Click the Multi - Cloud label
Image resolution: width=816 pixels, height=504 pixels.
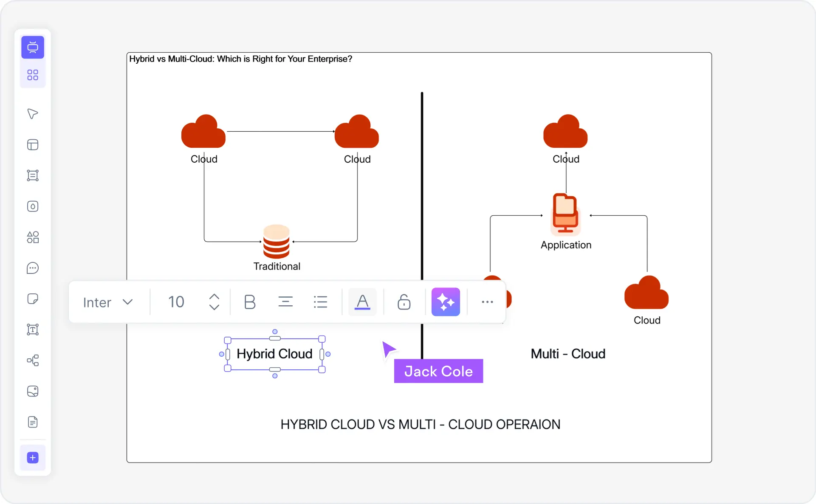click(568, 354)
